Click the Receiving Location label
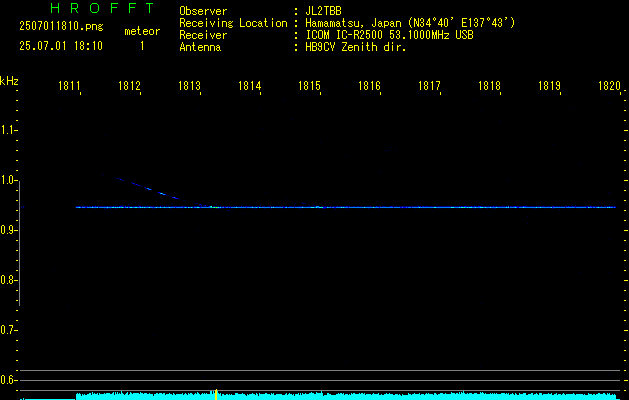629x400 pixels. (233, 23)
